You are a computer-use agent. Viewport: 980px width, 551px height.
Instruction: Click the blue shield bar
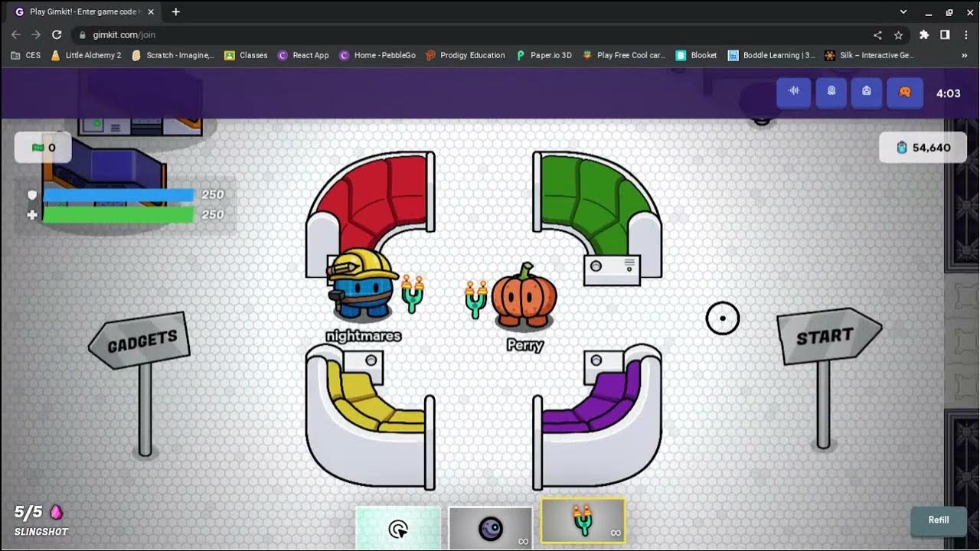pos(119,195)
